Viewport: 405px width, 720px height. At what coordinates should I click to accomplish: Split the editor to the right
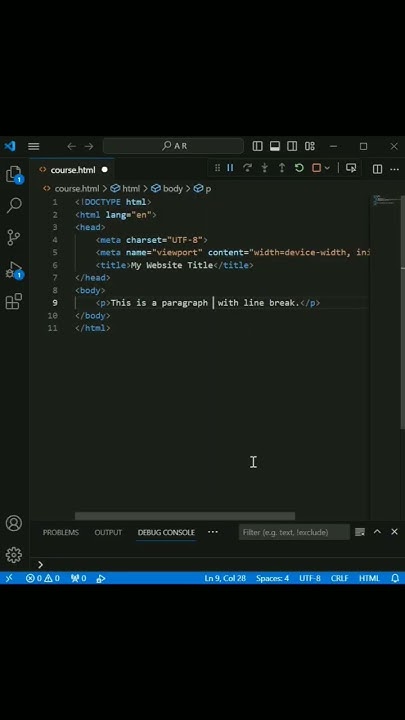tap(377, 169)
